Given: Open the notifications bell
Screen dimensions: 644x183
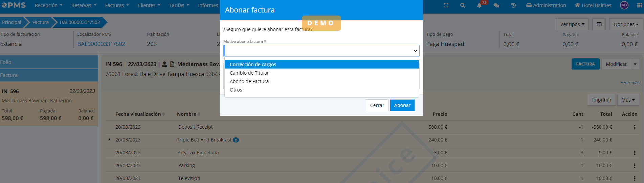Looking at the screenshot, I should [479, 5].
